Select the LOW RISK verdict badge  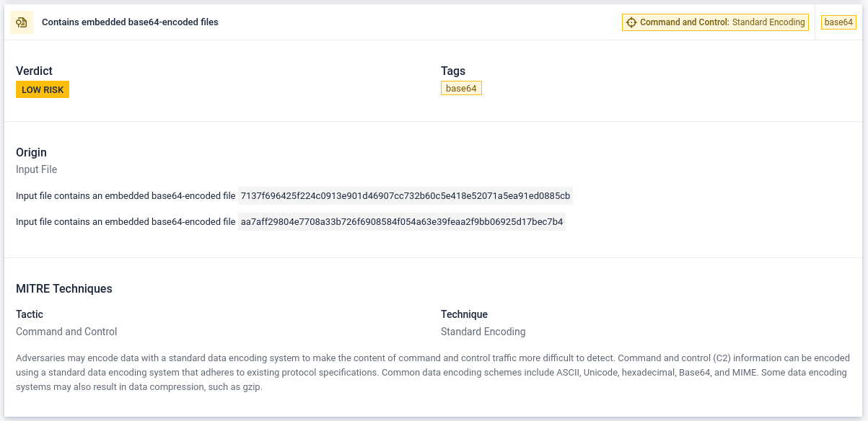pyautogui.click(x=43, y=90)
